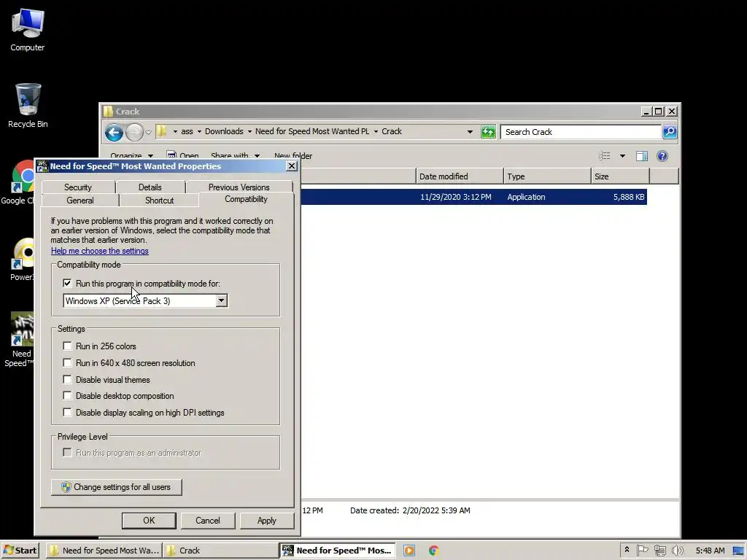
Task: Focus the Search Crack field
Action: click(581, 132)
